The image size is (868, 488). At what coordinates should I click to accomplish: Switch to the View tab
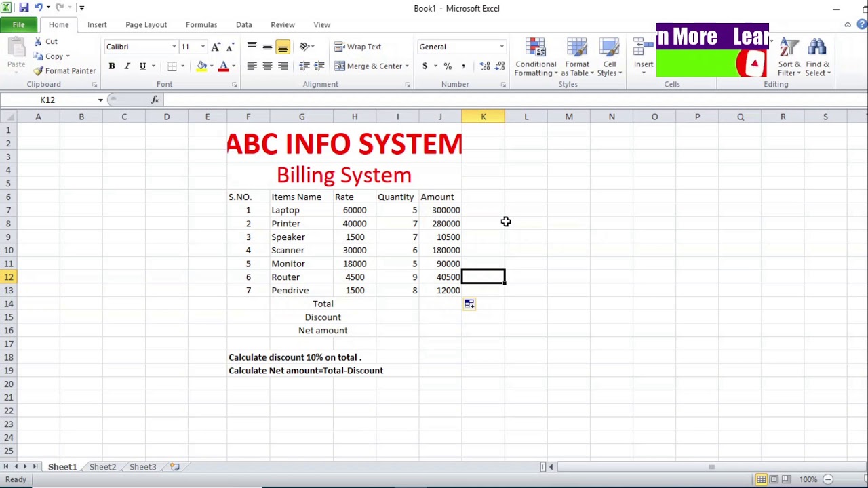coord(322,25)
